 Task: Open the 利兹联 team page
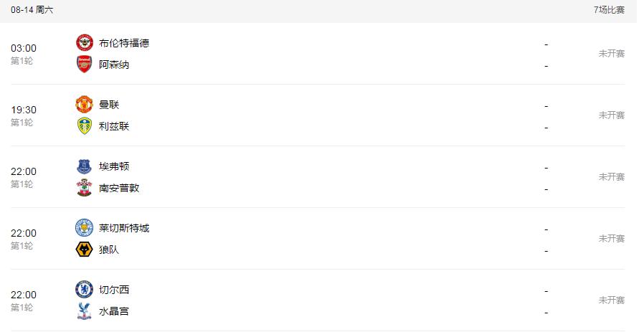click(x=114, y=126)
